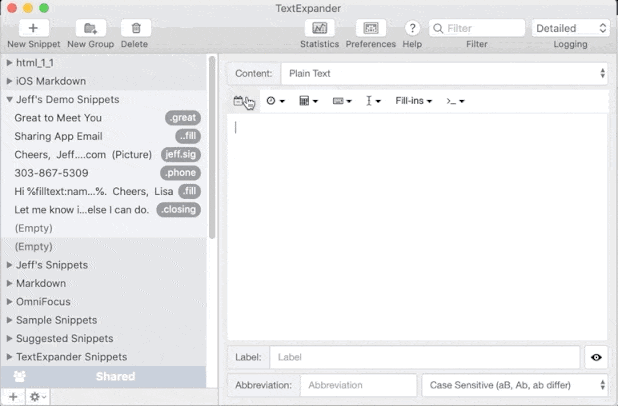
Task: Click the snippet list vertical scrollbar
Action: pyautogui.click(x=212, y=147)
